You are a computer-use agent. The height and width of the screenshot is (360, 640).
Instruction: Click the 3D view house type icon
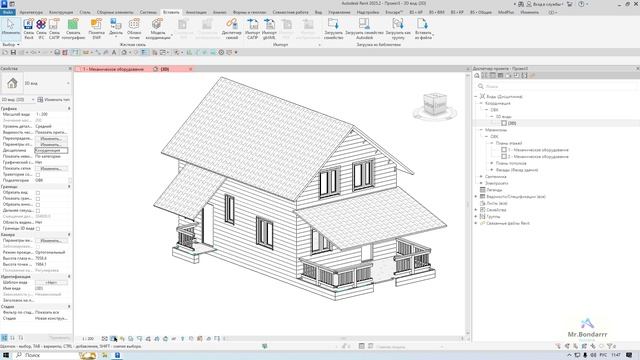pyautogui.click(x=12, y=83)
